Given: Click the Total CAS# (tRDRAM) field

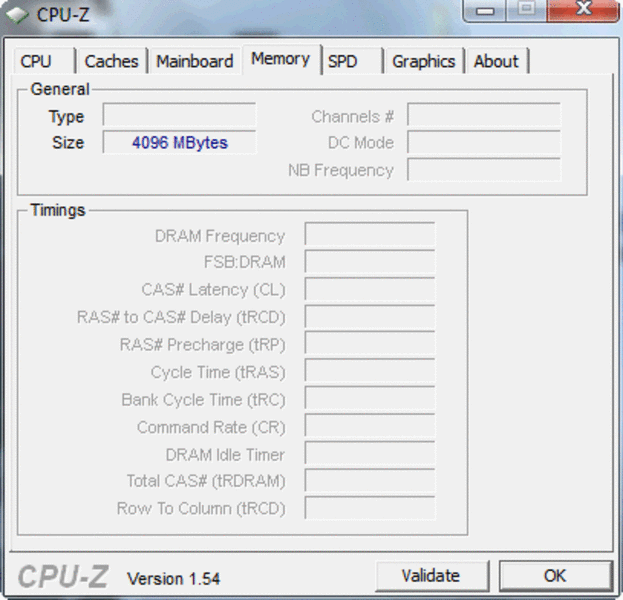Looking at the screenshot, I should 370,480.
